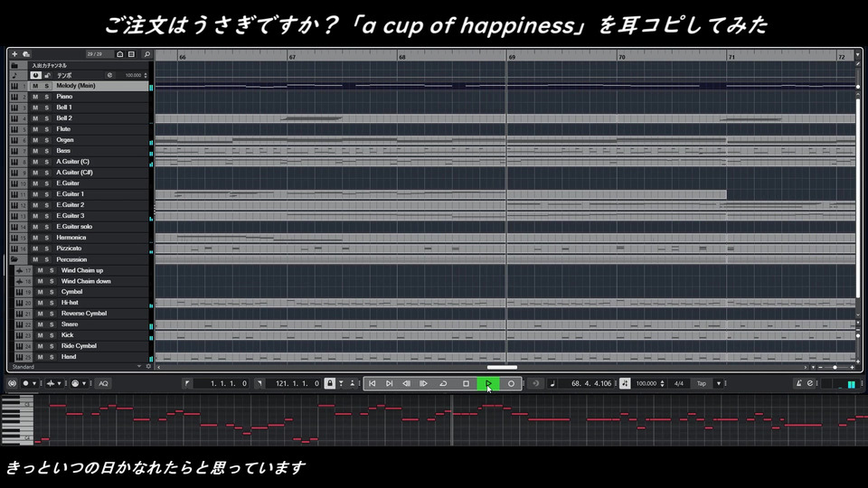868x488 pixels.
Task: Select the Wind Chaim up track
Action: [x=82, y=270]
